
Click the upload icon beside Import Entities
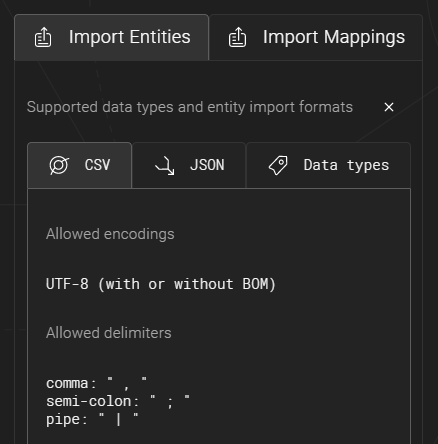point(43,37)
